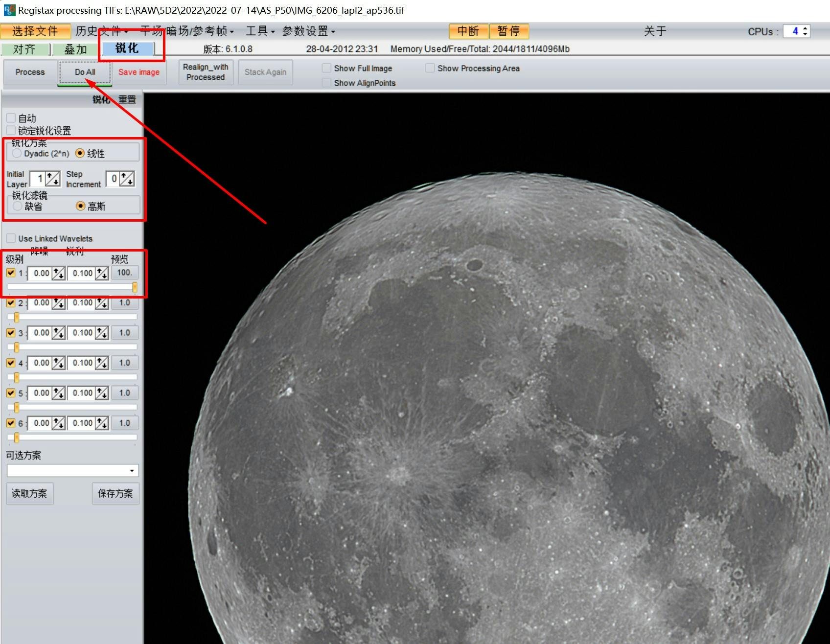Click layer 1 denoise value field
This screenshot has height=644, width=830.
(40, 273)
